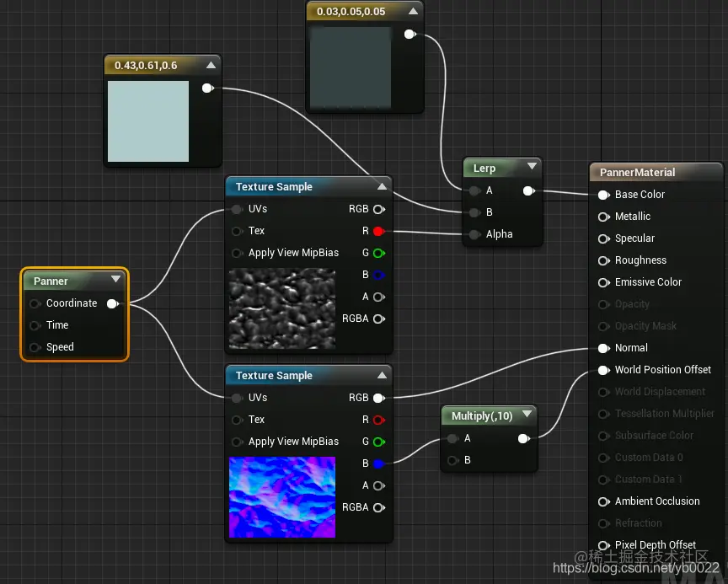Click the Lerp output pin
728x584 pixels.
tap(529, 190)
